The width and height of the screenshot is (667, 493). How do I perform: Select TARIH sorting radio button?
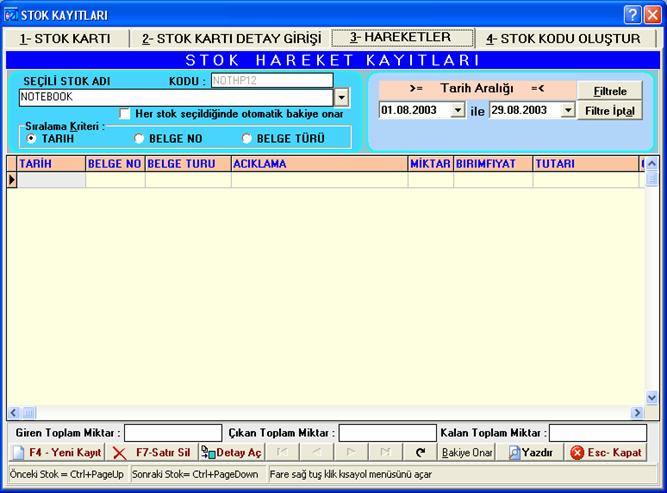click(x=31, y=139)
